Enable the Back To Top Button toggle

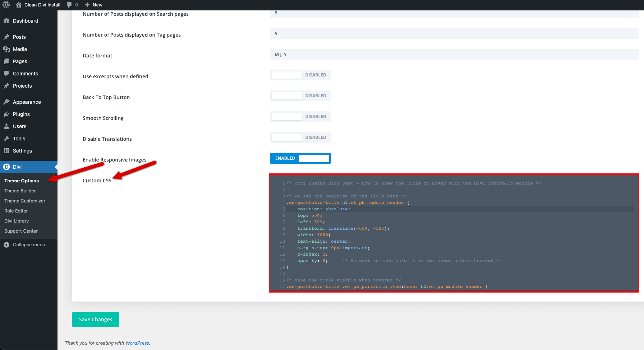[x=300, y=96]
